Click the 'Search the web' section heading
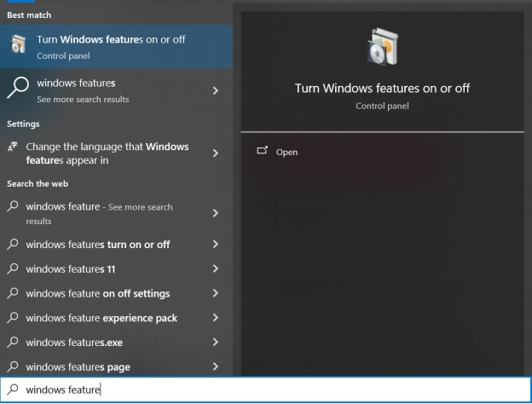 (38, 183)
